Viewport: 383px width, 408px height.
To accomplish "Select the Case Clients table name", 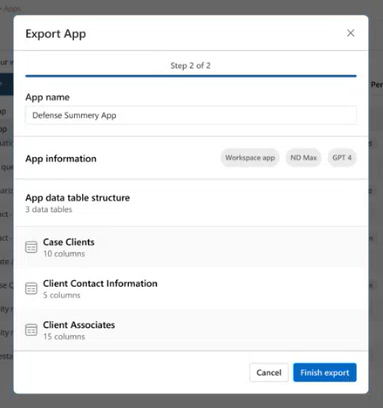I will tap(69, 242).
